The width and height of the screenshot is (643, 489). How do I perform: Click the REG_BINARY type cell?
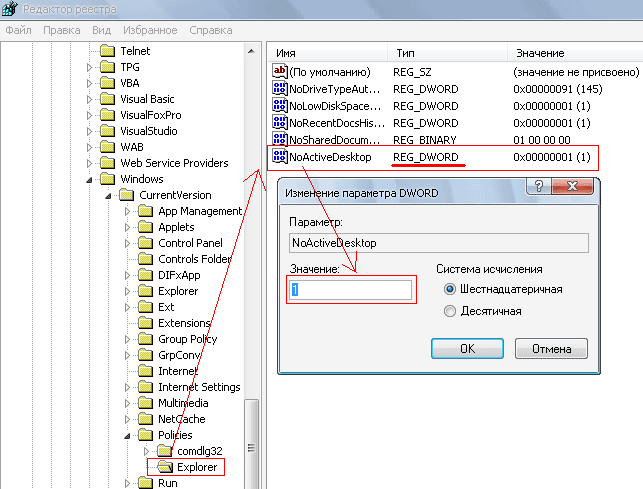point(424,140)
